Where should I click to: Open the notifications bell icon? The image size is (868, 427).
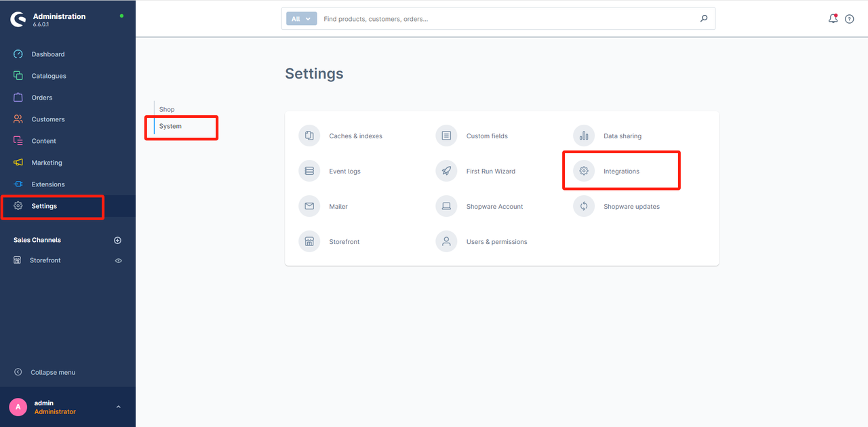pos(833,19)
